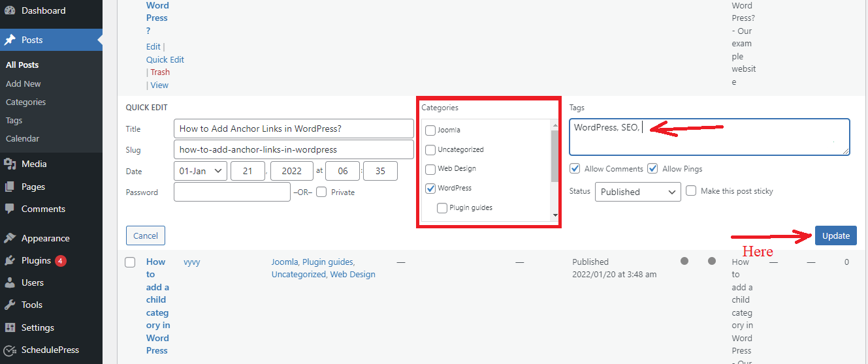868x364 pixels.
Task: Click the year field showing 2022
Action: [x=291, y=171]
